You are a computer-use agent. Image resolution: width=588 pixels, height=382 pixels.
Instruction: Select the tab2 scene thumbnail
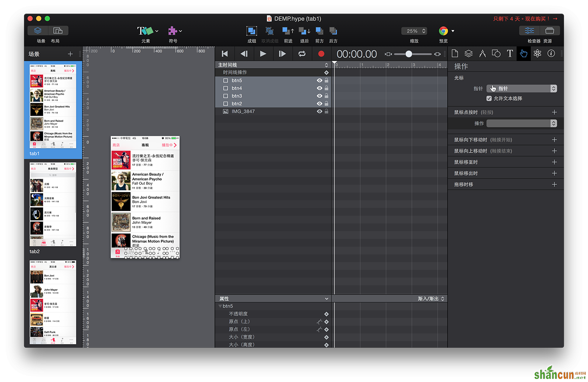[53, 204]
